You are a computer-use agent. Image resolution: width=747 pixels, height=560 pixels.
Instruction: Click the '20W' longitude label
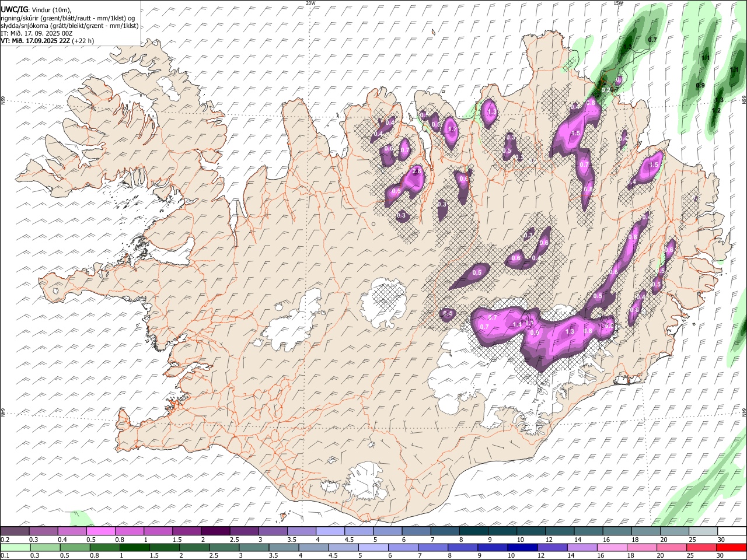(310, 3)
